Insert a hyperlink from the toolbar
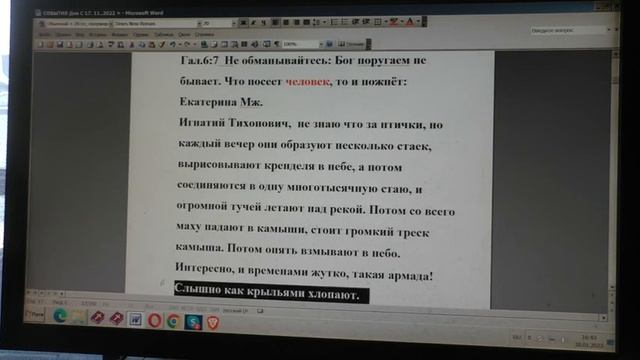Image resolution: width=640 pixels, height=360 pixels. pos(203,44)
